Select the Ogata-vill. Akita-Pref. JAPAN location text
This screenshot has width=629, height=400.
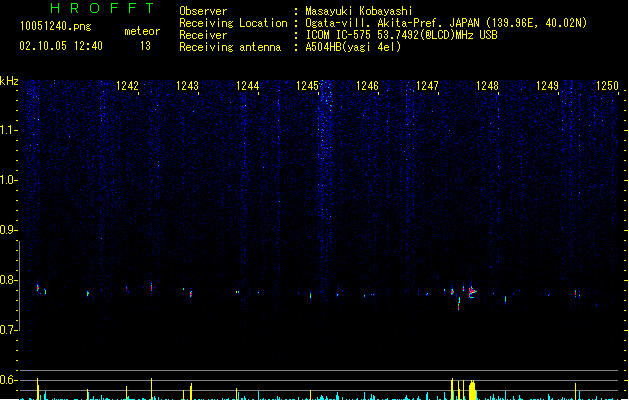[x=446, y=23]
